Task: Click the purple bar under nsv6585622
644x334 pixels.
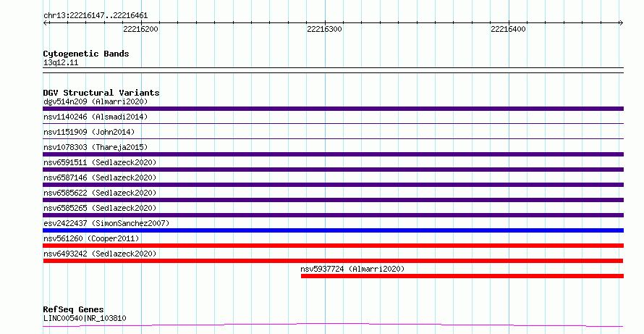Action: tap(333, 200)
